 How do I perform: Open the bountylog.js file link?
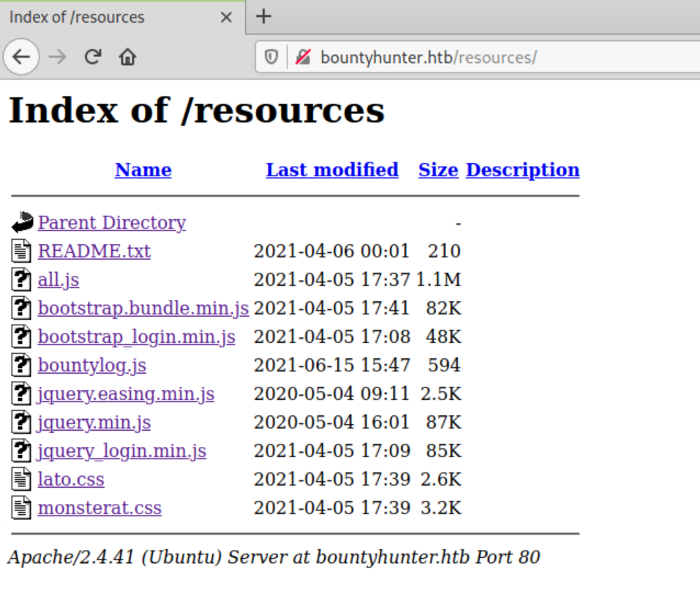pyautogui.click(x=91, y=365)
